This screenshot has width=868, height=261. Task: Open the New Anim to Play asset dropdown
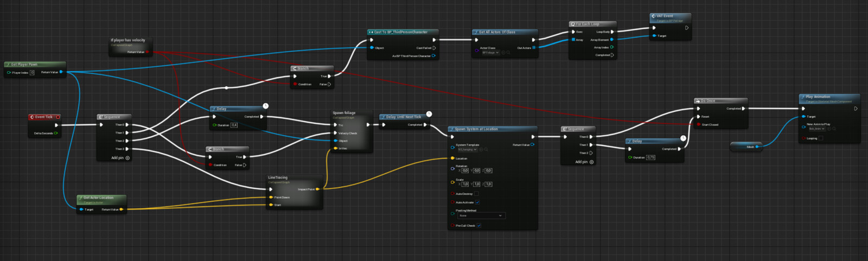point(817,129)
